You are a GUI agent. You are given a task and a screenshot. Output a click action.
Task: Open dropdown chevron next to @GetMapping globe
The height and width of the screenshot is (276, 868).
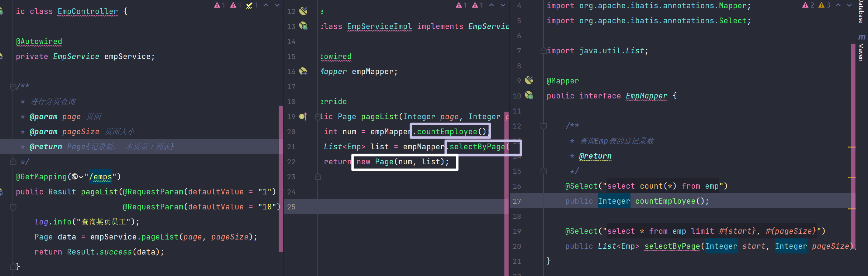point(81,177)
